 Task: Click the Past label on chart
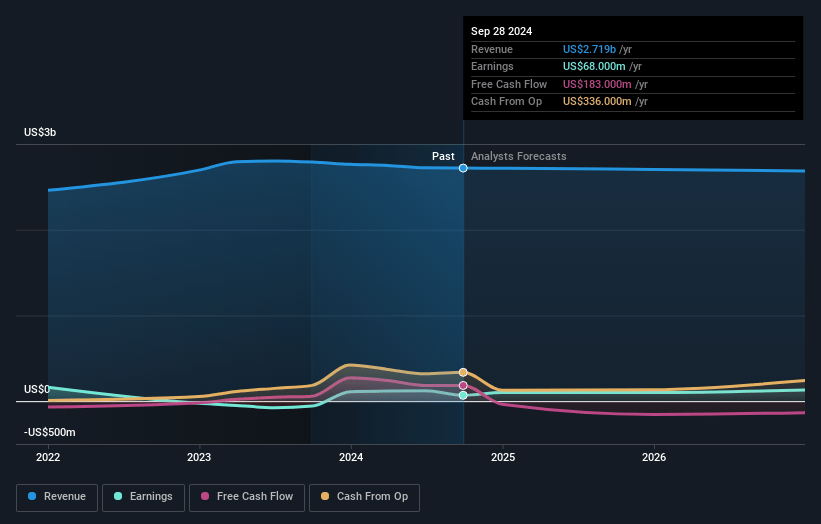tap(443, 157)
